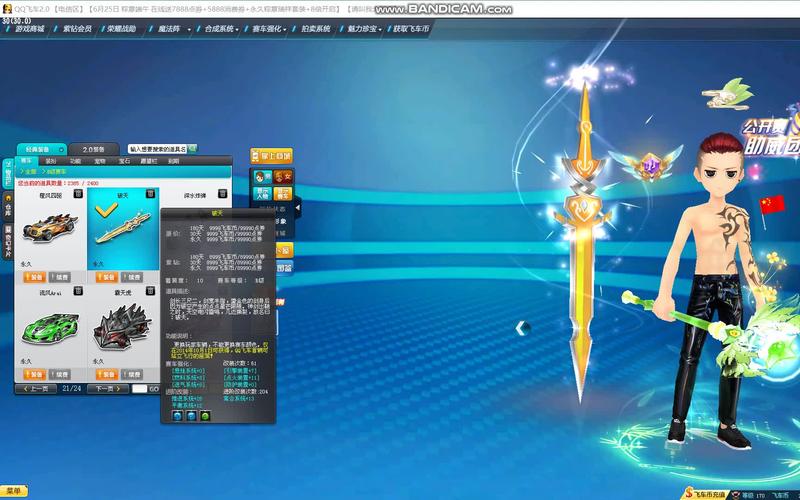Select the 宝石 category tab

pyautogui.click(x=124, y=161)
